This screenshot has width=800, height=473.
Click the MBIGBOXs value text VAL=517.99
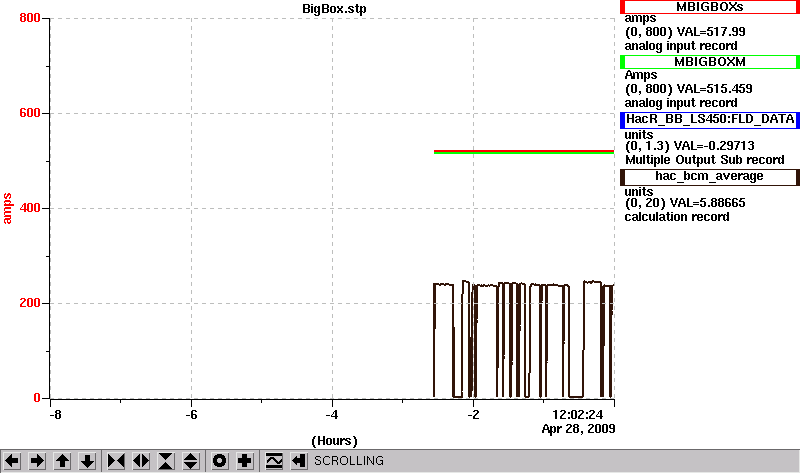point(711,32)
